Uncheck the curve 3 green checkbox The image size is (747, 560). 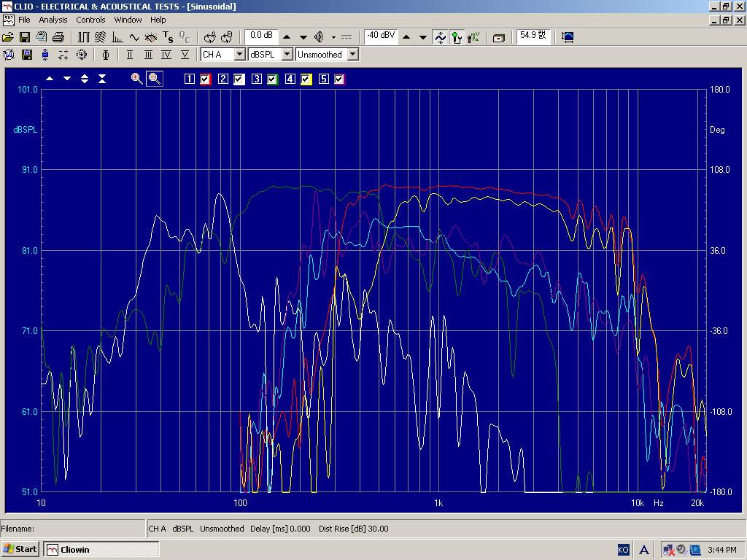(x=273, y=79)
